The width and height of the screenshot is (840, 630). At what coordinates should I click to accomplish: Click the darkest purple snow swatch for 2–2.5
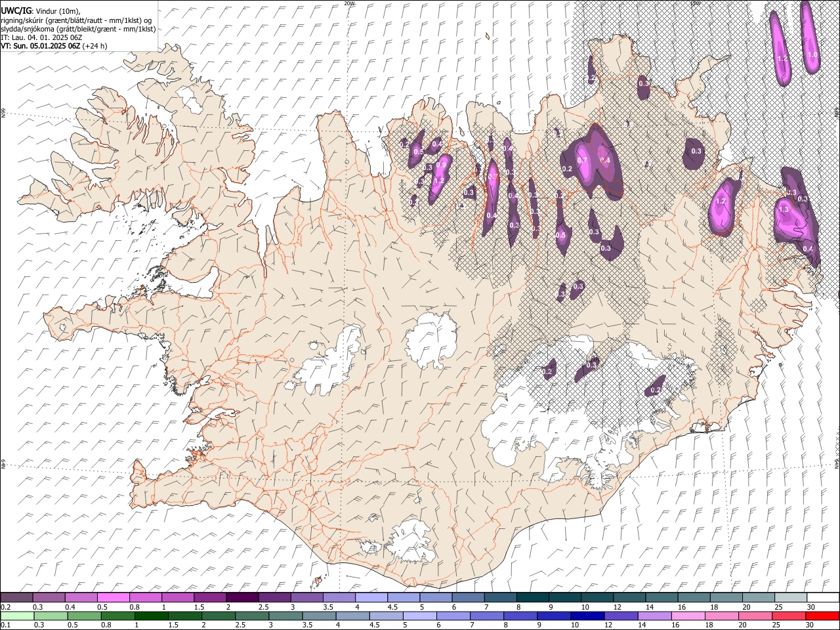click(x=242, y=597)
